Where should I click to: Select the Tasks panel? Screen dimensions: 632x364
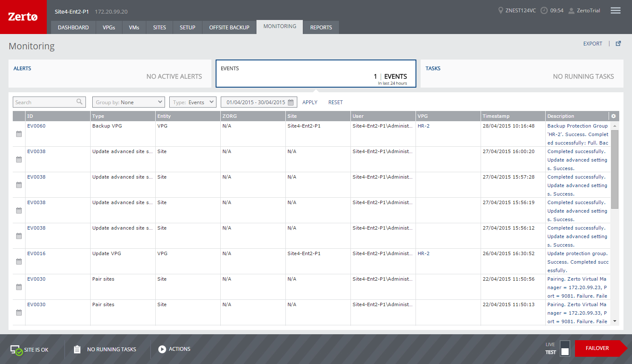(522, 74)
